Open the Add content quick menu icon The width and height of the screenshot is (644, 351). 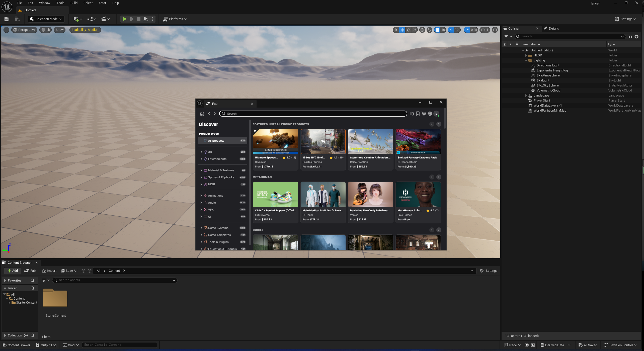coord(78,19)
